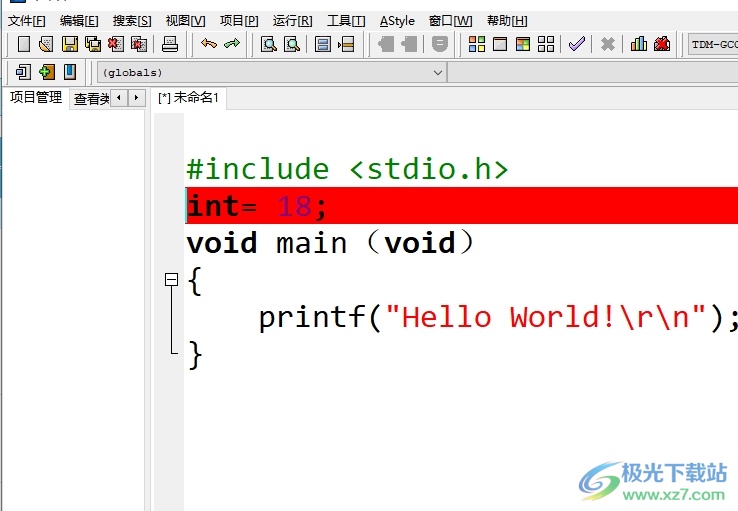Image resolution: width=738 pixels, height=511 pixels.
Task: Run syntax check with checkmark icon
Action: [x=577, y=44]
